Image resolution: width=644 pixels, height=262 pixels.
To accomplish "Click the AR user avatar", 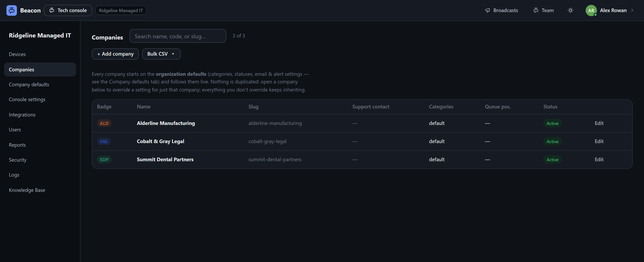I will [591, 10].
